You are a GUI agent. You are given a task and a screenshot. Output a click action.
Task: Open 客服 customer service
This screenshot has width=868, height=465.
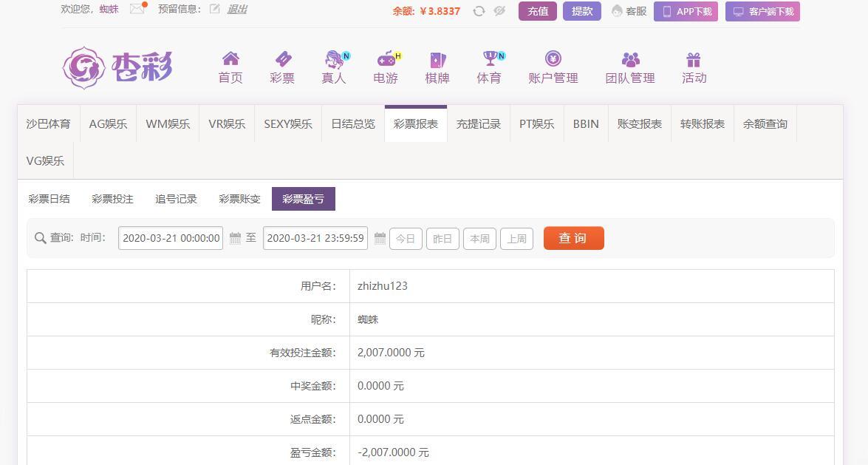click(x=629, y=11)
